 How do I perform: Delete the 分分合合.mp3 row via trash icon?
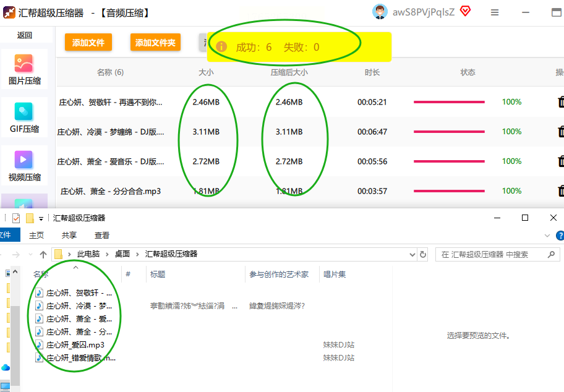[x=561, y=191]
